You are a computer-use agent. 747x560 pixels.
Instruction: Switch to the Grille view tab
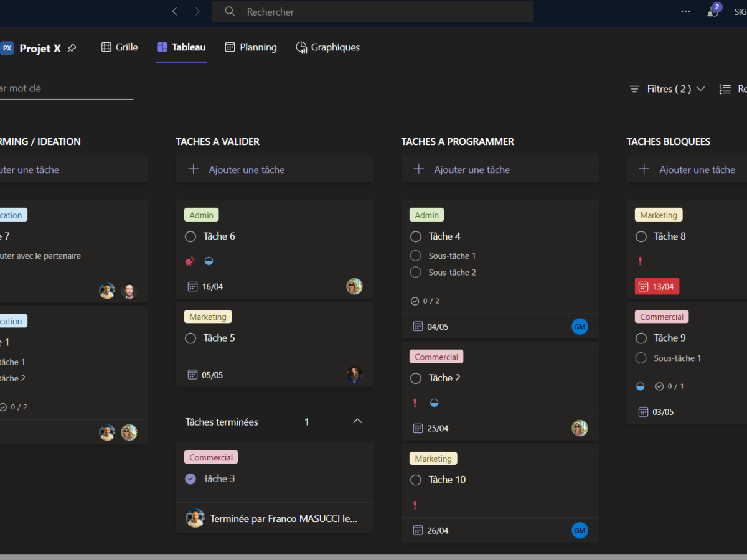click(x=120, y=47)
